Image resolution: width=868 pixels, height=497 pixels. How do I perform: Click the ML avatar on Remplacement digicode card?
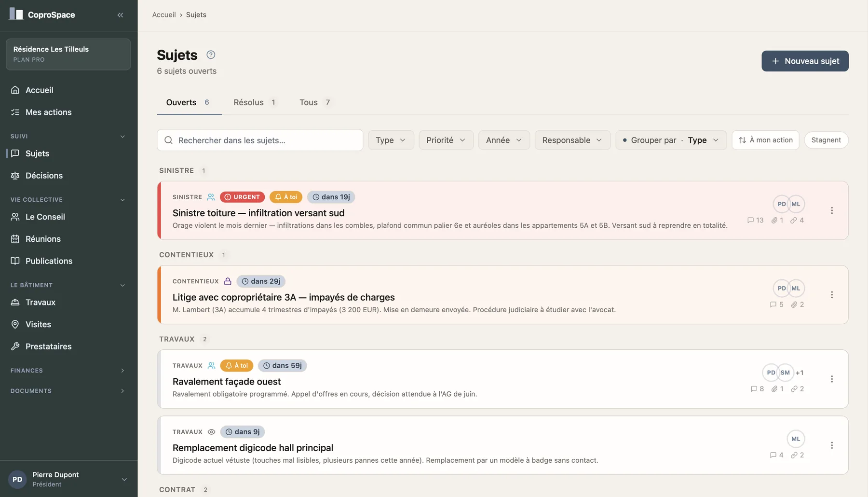(796, 439)
